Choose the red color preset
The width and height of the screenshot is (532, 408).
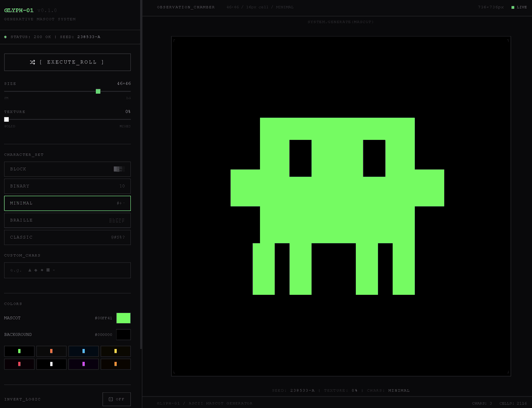pos(19,364)
